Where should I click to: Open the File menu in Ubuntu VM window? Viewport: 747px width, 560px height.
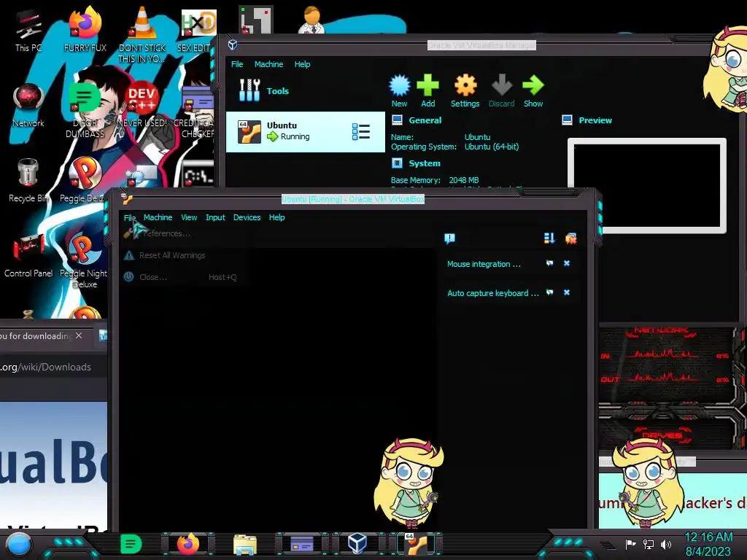130,217
